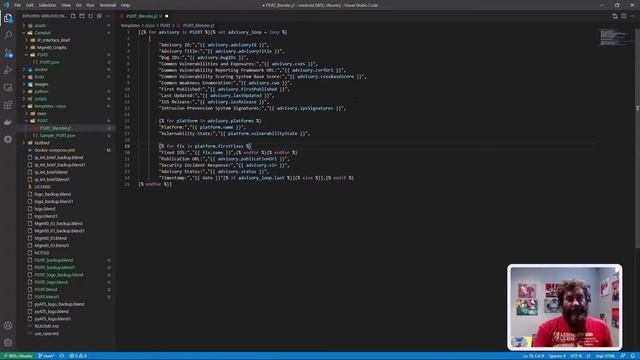This screenshot has height=360, width=640.
Task: Open the Extensions view
Action: (8, 105)
